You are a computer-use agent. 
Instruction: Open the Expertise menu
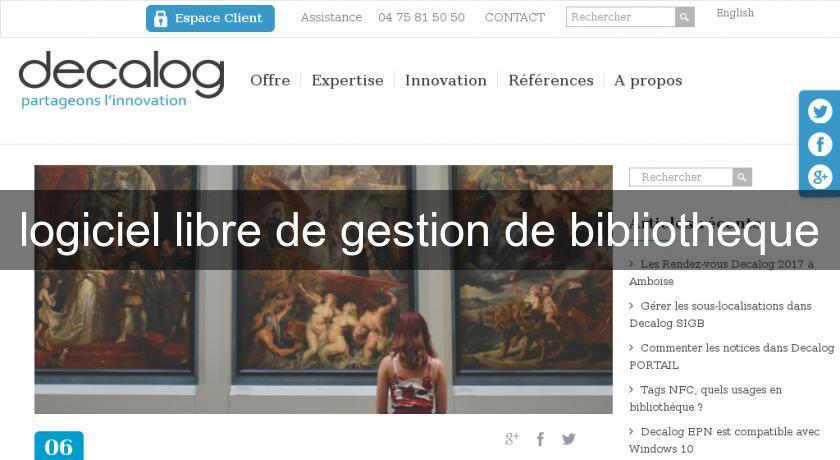(347, 80)
